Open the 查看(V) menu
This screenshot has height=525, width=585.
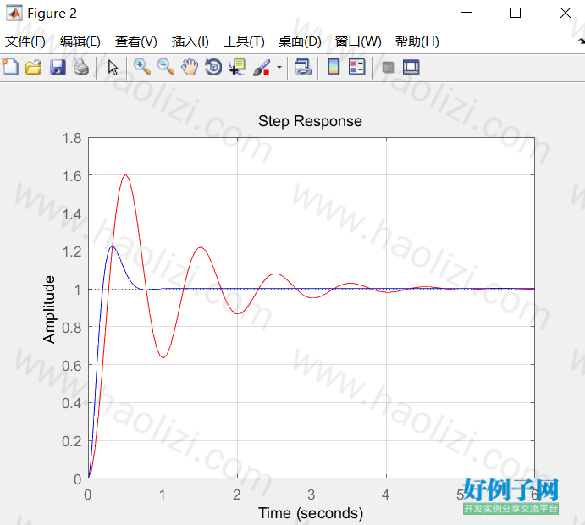[136, 41]
